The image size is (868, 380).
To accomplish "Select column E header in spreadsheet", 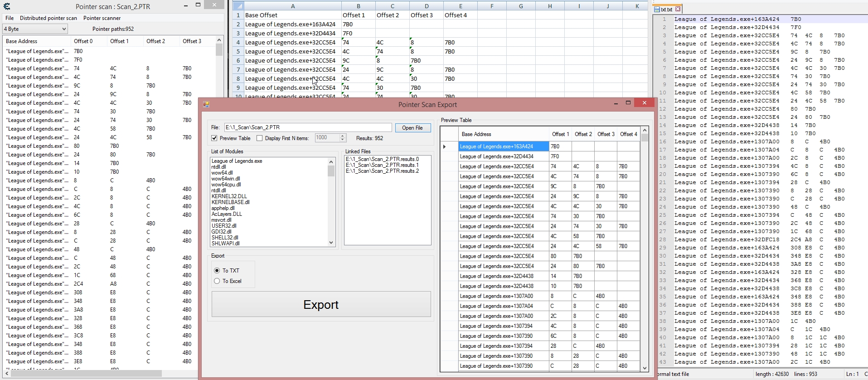I will (461, 6).
